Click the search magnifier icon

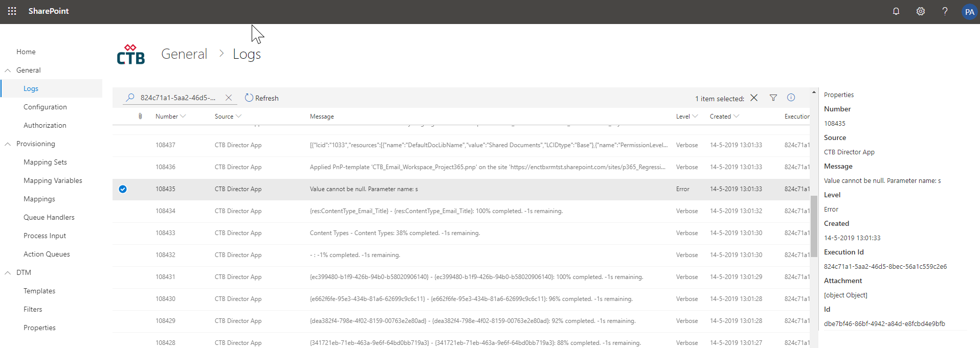(130, 97)
